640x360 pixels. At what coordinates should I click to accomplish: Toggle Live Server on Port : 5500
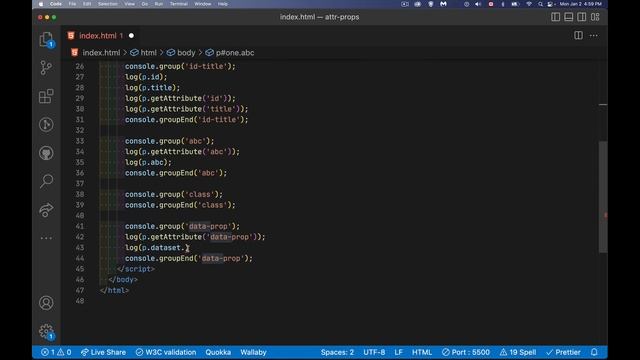[x=466, y=352]
